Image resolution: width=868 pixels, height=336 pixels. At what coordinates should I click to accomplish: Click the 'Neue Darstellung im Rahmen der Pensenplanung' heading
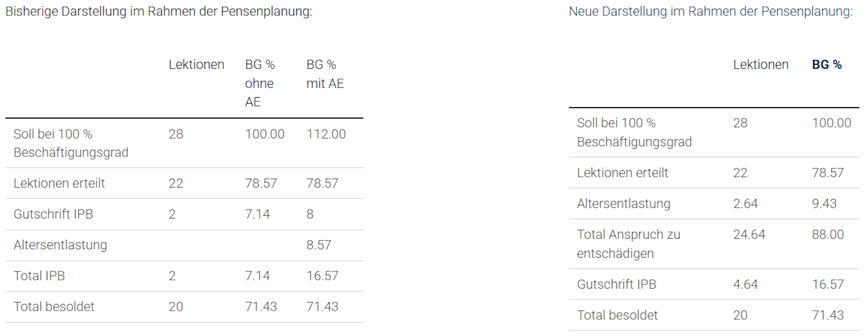[x=710, y=11]
